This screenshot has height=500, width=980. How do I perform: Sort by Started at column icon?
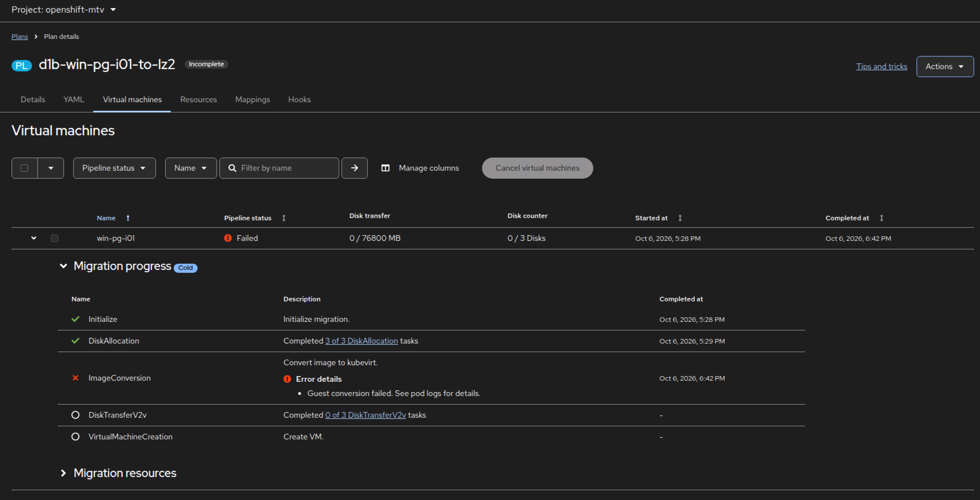click(x=680, y=218)
